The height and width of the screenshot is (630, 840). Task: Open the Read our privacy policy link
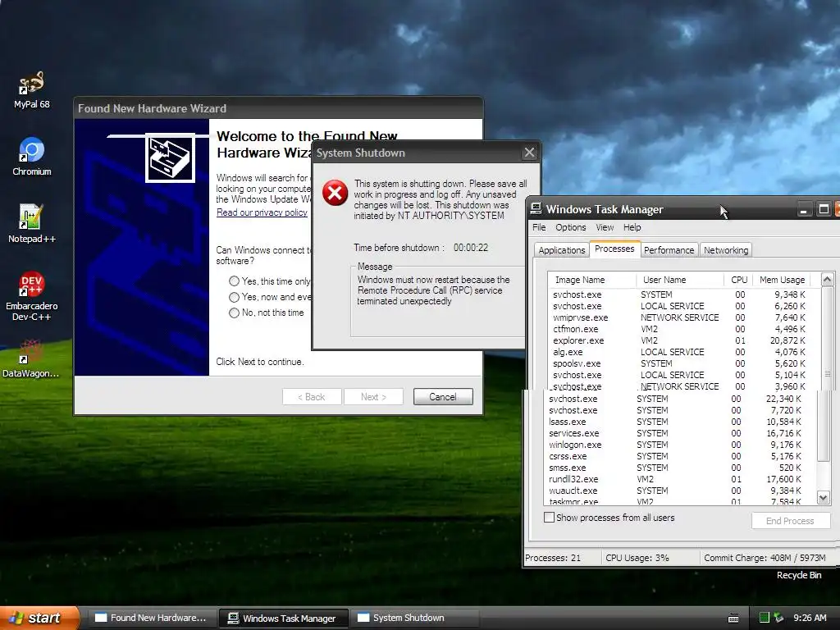[262, 212]
